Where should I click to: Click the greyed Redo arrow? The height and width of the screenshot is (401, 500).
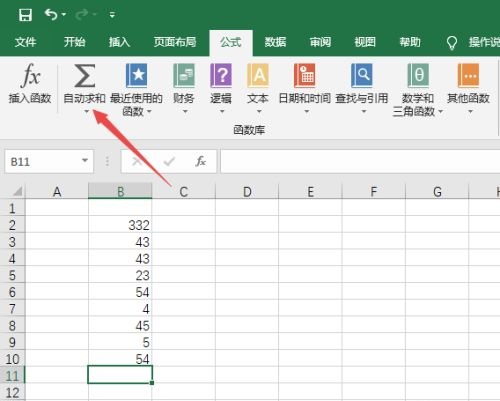point(82,15)
